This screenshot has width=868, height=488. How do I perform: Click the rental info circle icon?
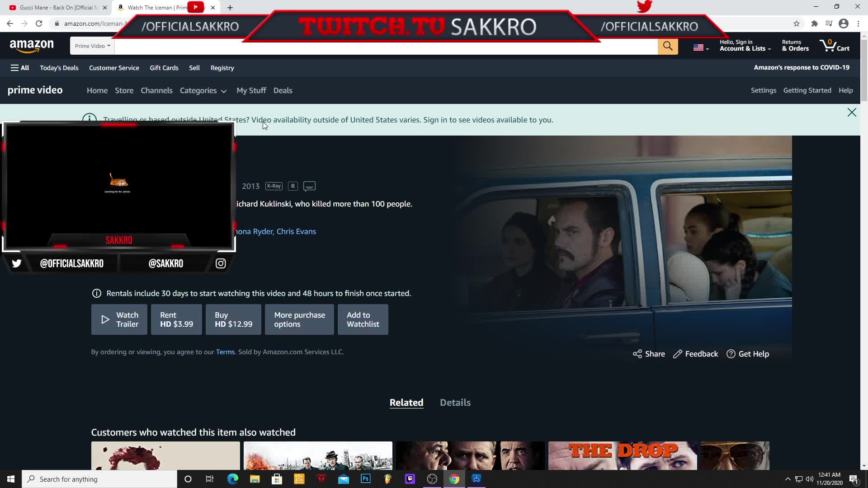[96, 293]
